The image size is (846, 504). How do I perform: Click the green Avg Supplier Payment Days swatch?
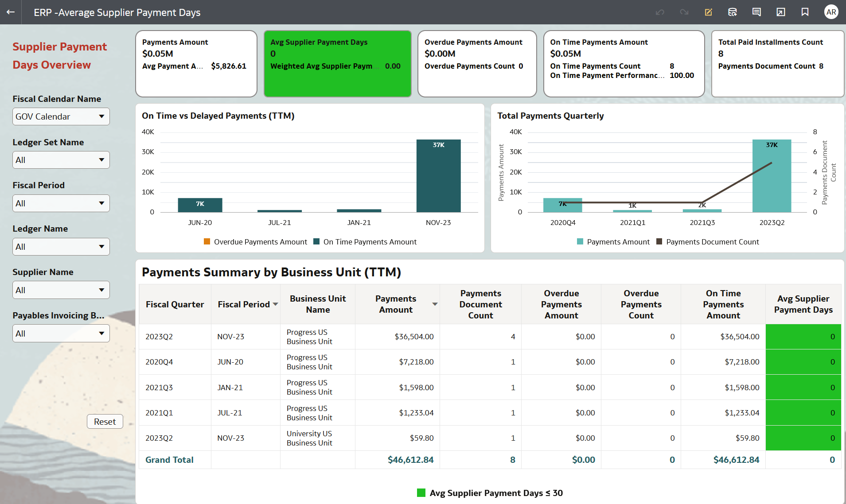[x=421, y=493]
